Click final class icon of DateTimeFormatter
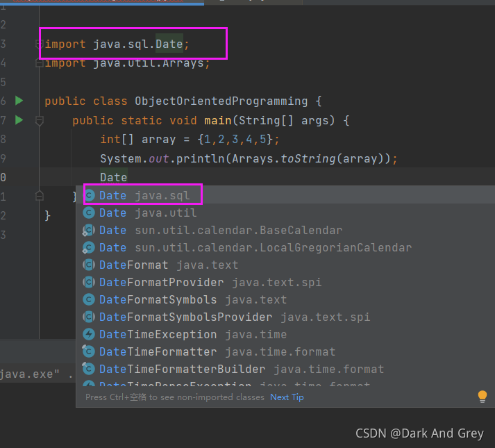 pos(89,351)
